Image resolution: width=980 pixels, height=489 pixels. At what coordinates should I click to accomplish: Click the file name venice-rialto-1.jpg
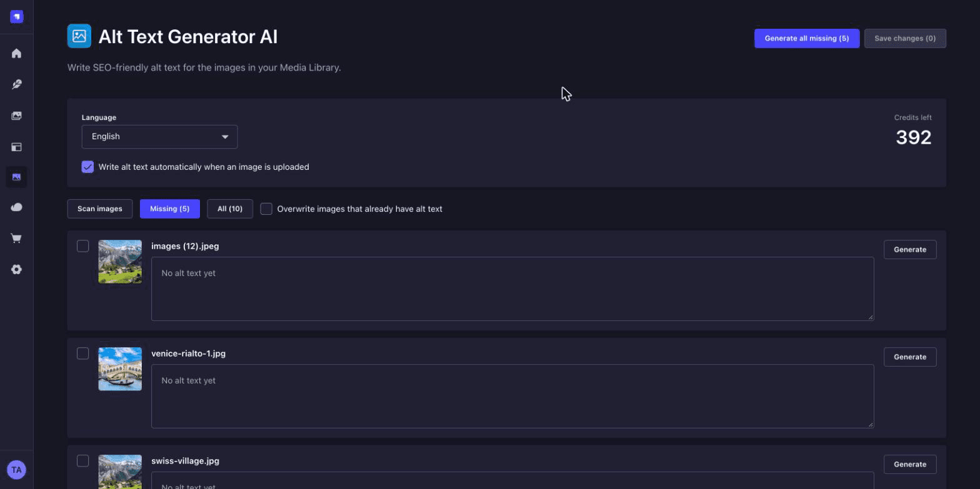[x=188, y=353]
